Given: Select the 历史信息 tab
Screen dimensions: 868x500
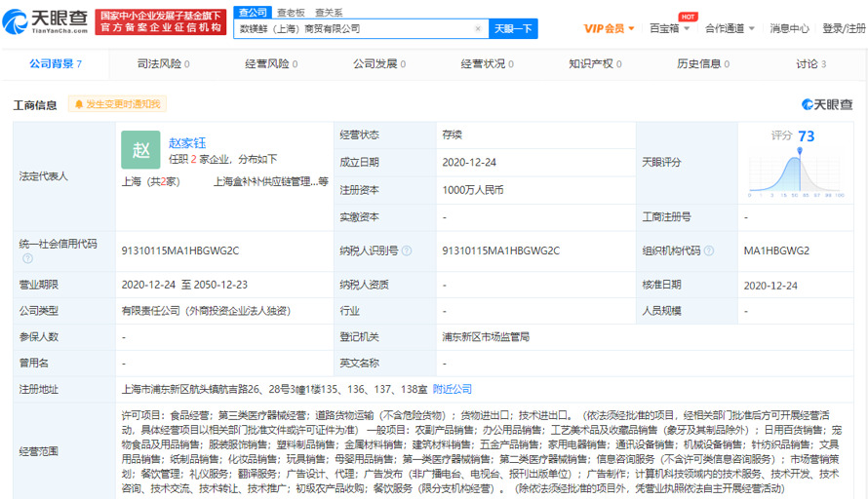Looking at the screenshot, I should point(703,63).
